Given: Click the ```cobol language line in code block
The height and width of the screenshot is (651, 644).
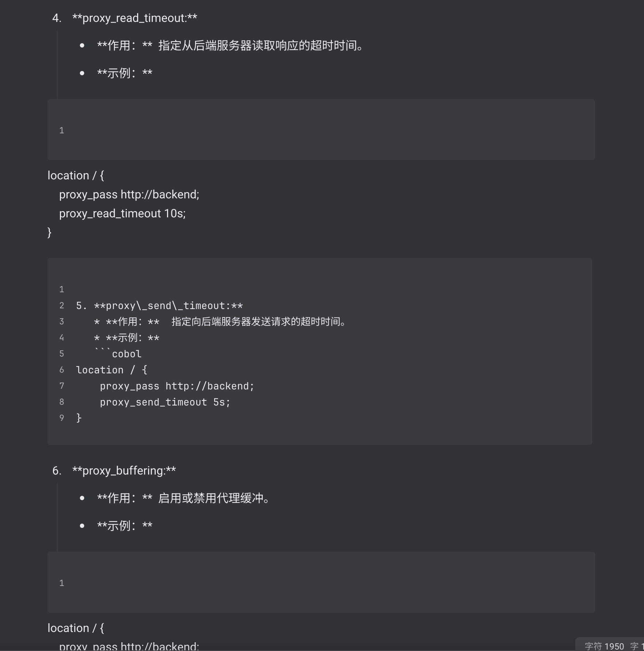Looking at the screenshot, I should [118, 354].
